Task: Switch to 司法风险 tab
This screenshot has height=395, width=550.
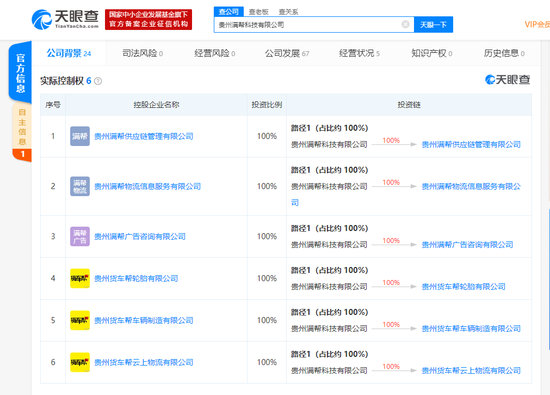Action: (142, 53)
